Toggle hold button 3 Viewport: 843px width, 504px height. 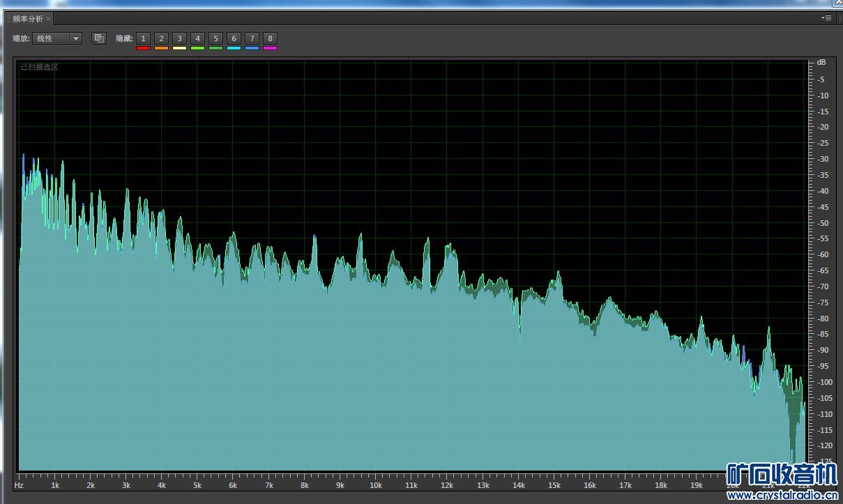tap(179, 38)
